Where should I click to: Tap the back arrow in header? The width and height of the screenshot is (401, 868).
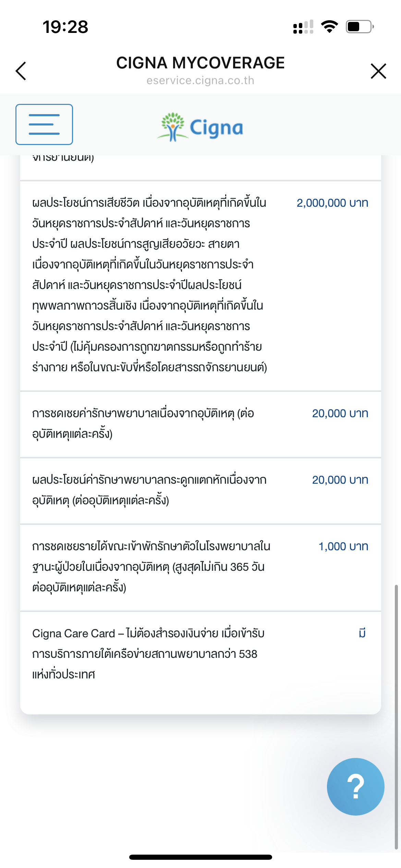[21, 71]
